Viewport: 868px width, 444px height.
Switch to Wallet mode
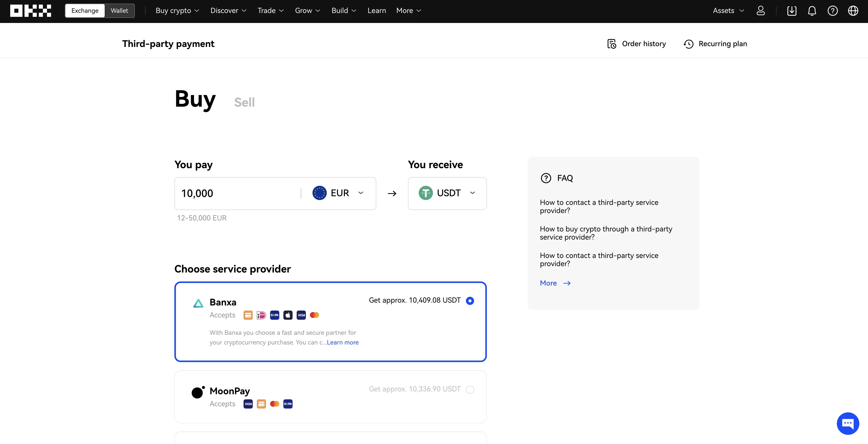(119, 11)
